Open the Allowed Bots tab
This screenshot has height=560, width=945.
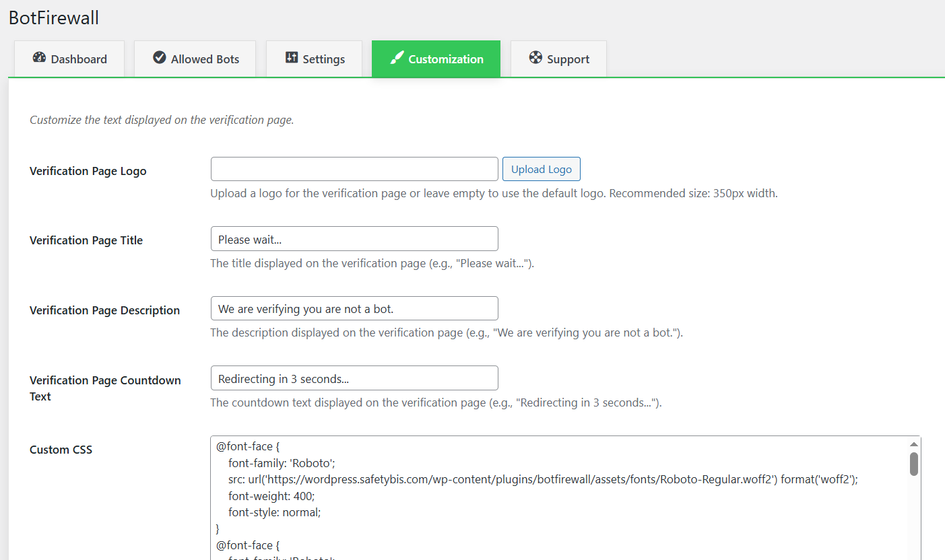point(195,59)
